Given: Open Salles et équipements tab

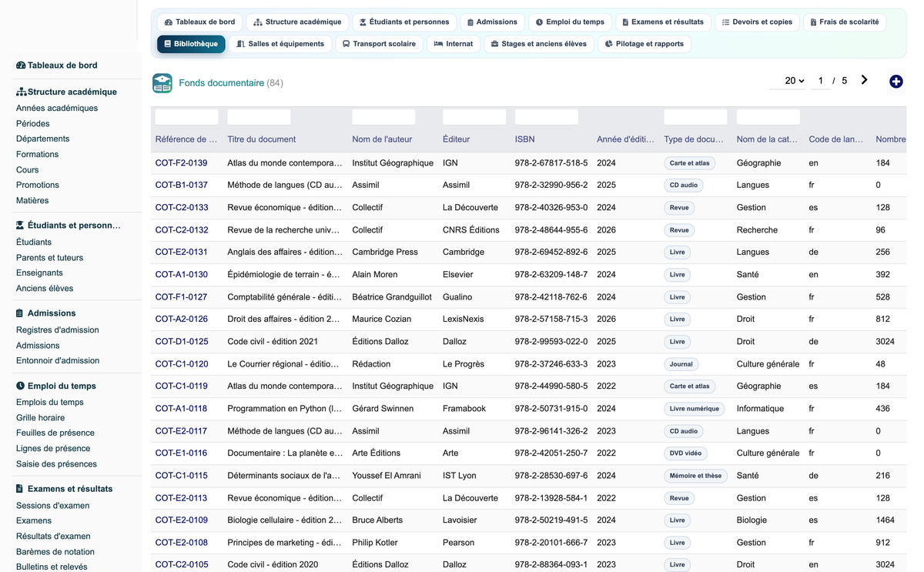Looking at the screenshot, I should point(280,44).
